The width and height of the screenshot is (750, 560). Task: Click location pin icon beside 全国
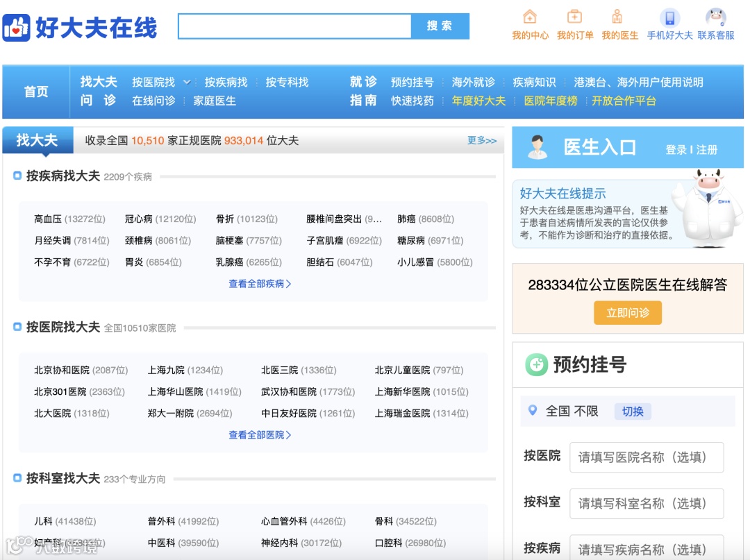[533, 410]
